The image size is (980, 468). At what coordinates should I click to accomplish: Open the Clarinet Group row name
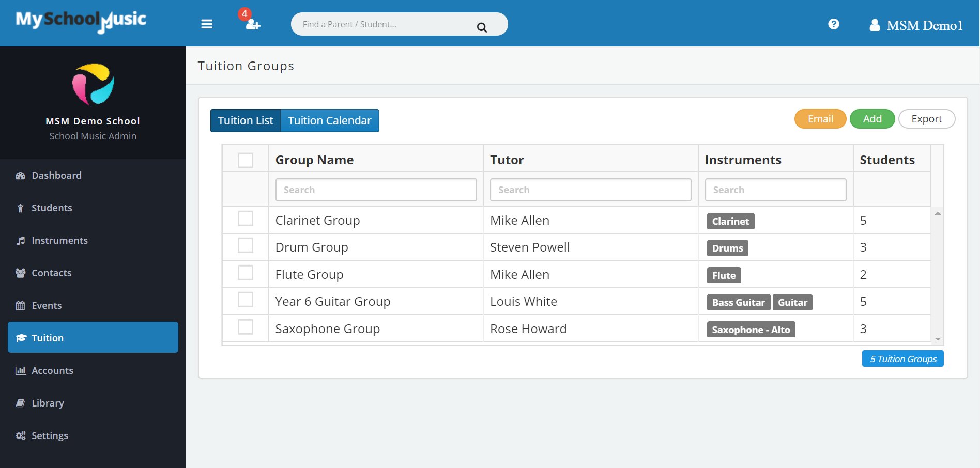(317, 221)
